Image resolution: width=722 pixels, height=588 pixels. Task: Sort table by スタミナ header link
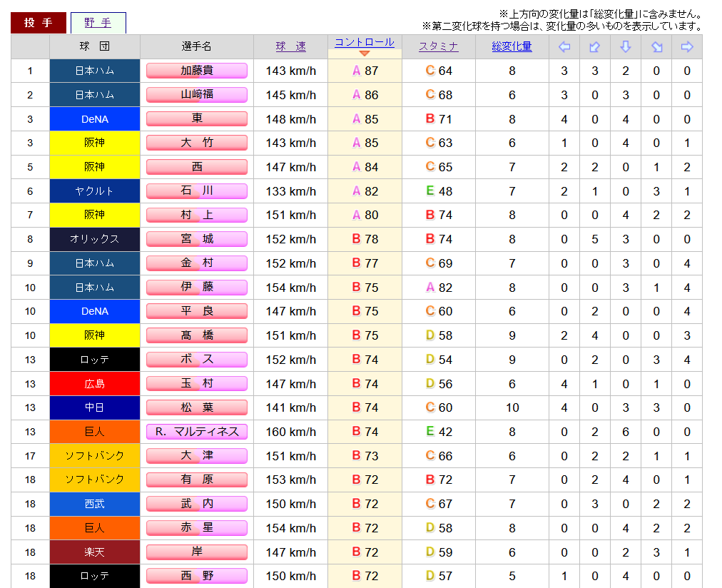[438, 47]
